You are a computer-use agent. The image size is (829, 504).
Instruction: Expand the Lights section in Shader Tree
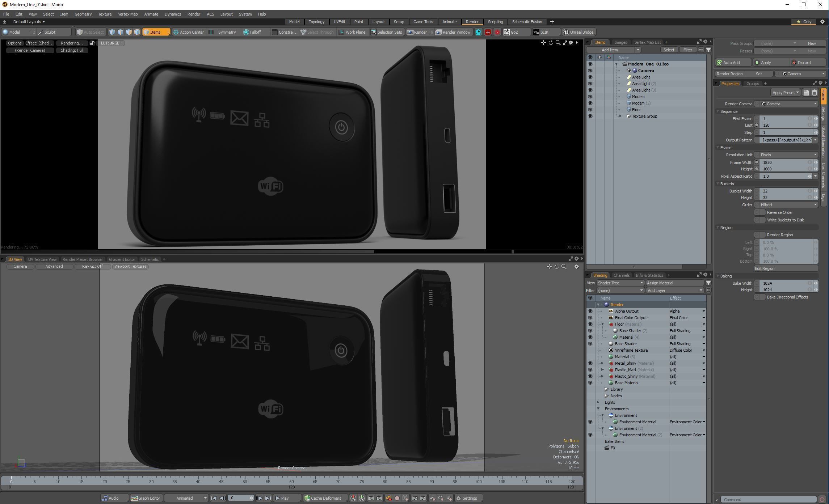[598, 402]
